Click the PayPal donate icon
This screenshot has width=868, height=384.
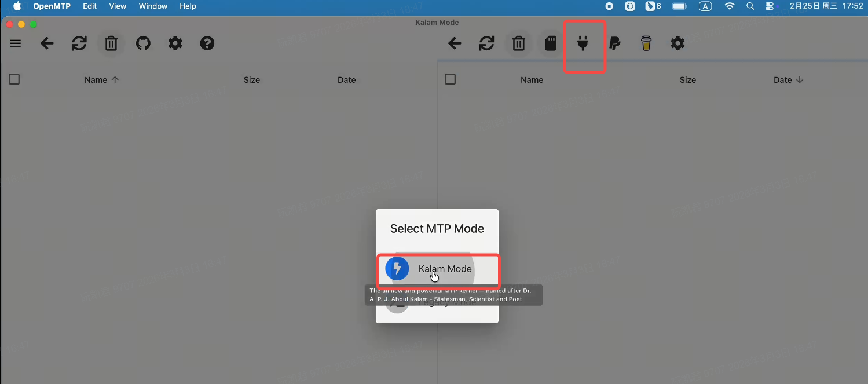[x=615, y=43]
